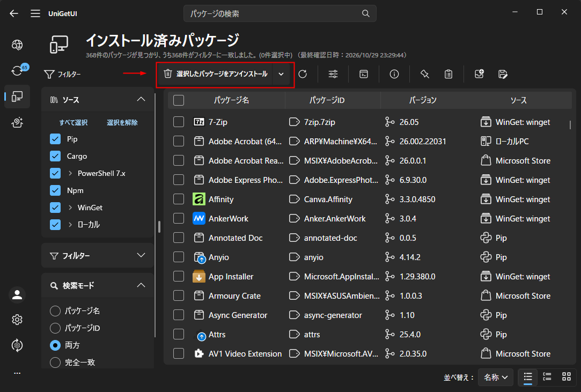Uncheck the Npm source checkbox

tap(55, 190)
